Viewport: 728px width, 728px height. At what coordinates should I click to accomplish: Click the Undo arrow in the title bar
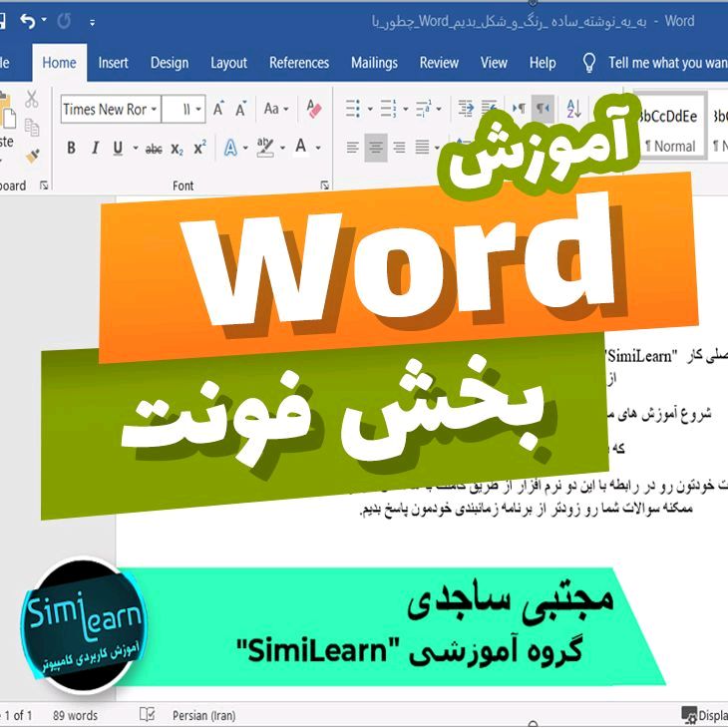28,21
